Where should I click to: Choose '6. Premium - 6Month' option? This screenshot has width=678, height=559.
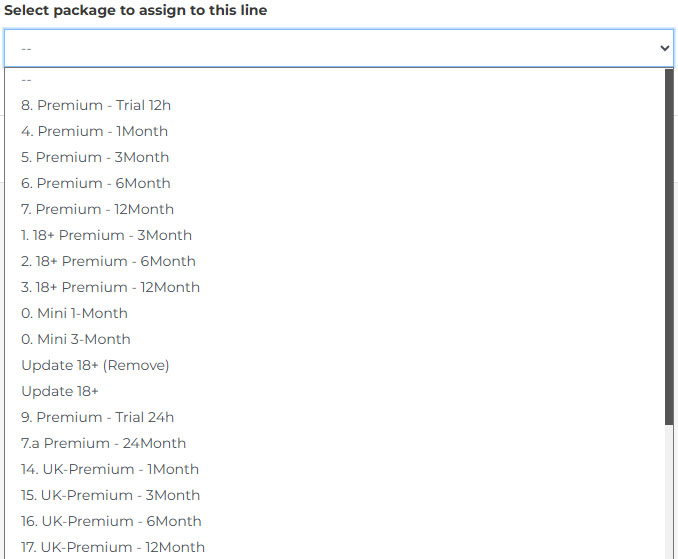95,183
